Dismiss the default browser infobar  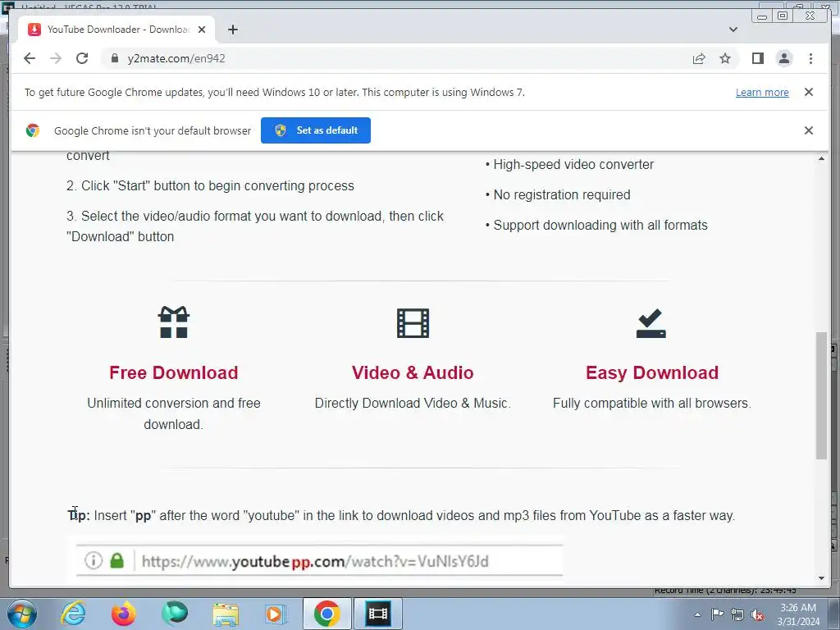809,130
